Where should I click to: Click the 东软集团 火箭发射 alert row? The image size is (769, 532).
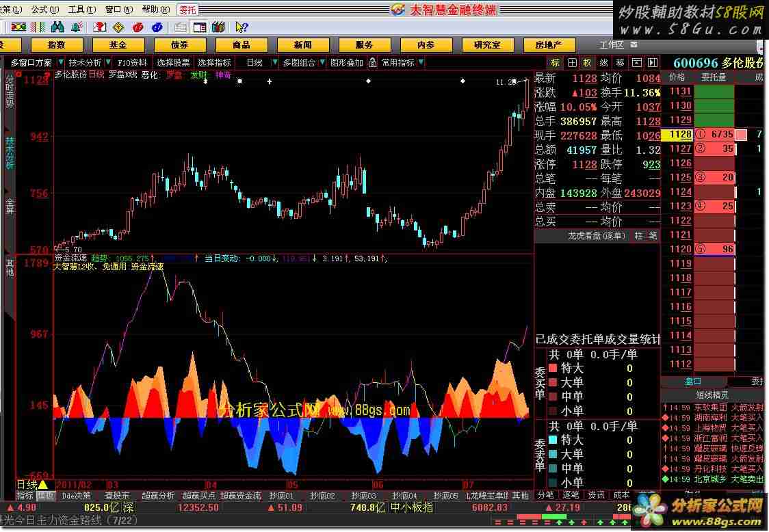click(712, 408)
